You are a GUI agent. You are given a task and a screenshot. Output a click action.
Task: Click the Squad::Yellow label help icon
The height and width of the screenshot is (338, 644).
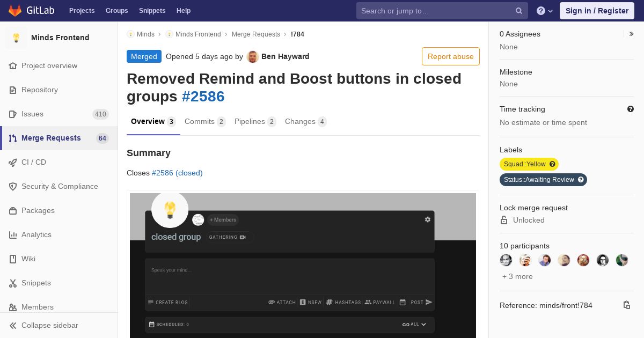[552, 164]
